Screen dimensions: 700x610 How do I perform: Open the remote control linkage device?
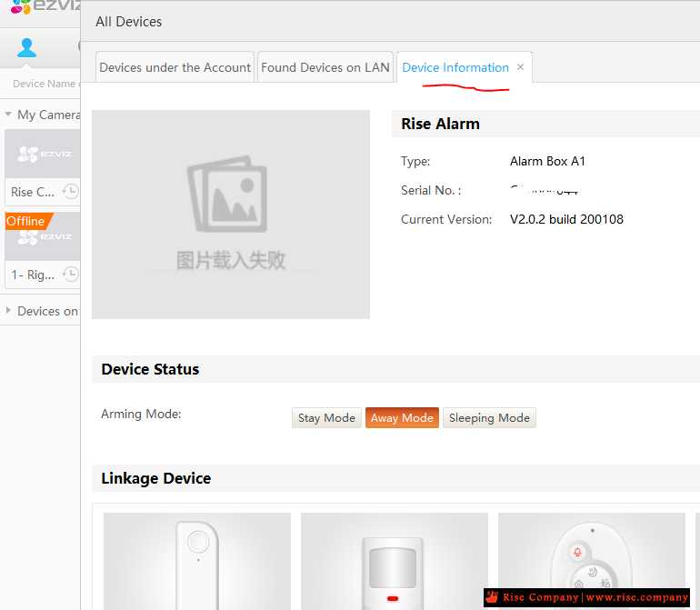[x=592, y=561]
